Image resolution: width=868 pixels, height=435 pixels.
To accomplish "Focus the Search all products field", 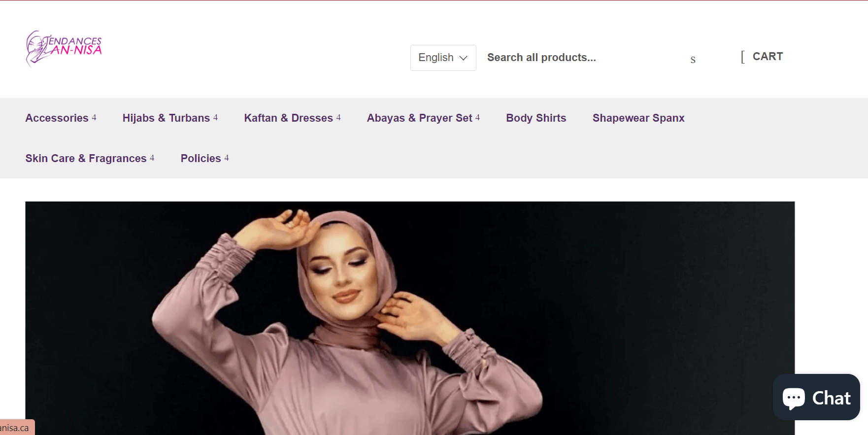I will click(584, 58).
